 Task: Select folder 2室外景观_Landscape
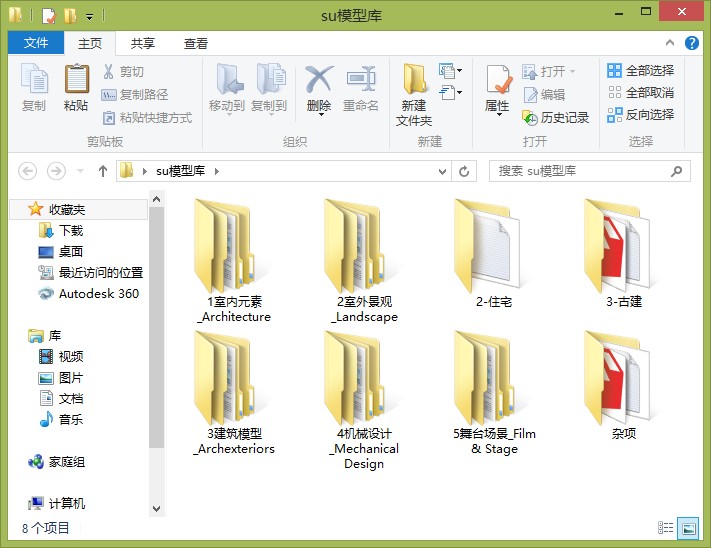point(364,261)
